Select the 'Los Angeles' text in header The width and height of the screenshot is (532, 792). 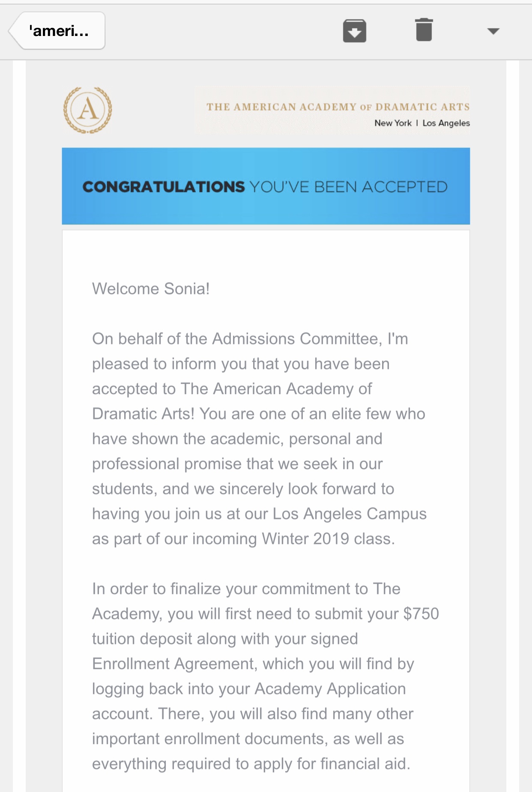pos(446,123)
